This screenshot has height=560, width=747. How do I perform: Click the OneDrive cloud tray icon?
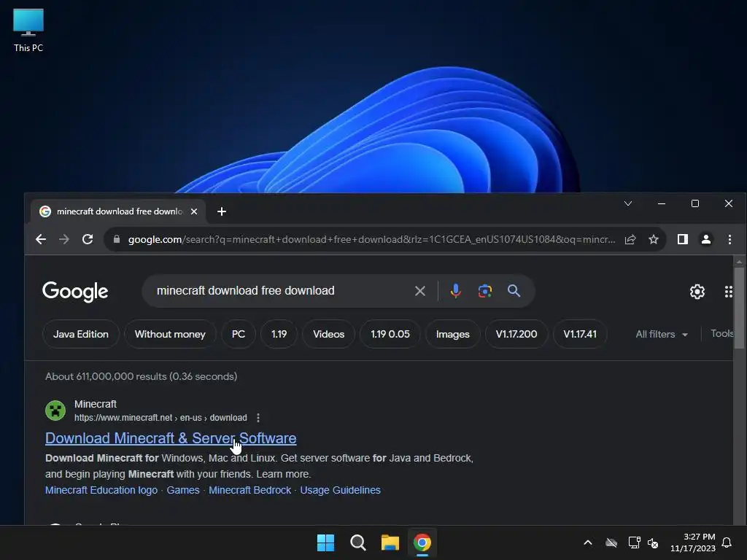pyautogui.click(x=611, y=542)
